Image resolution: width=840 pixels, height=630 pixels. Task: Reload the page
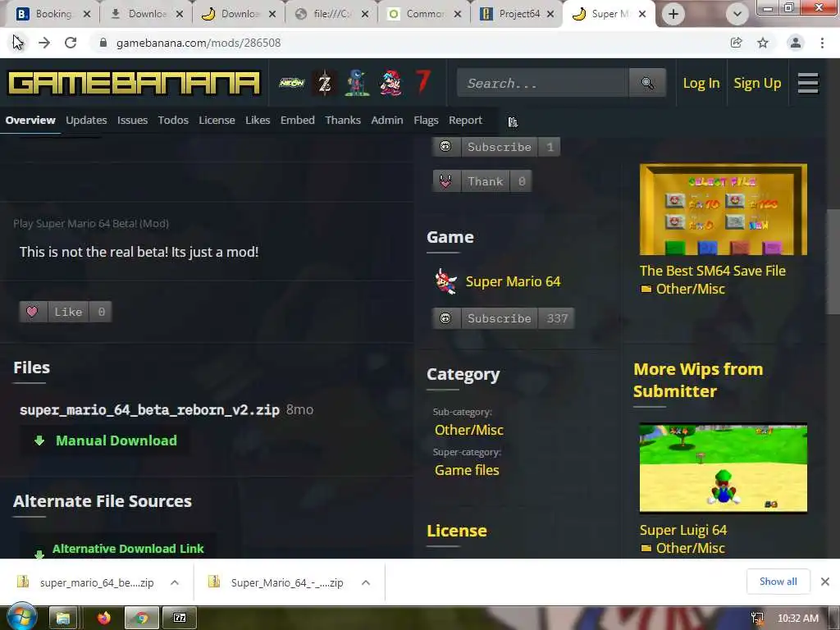coord(71,43)
